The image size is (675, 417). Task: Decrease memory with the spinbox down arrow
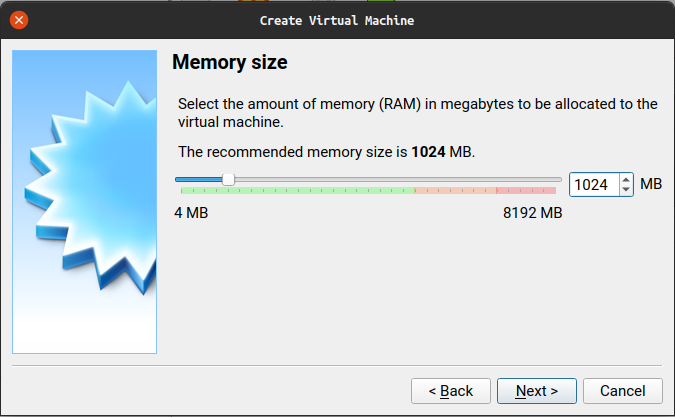[x=626, y=190]
